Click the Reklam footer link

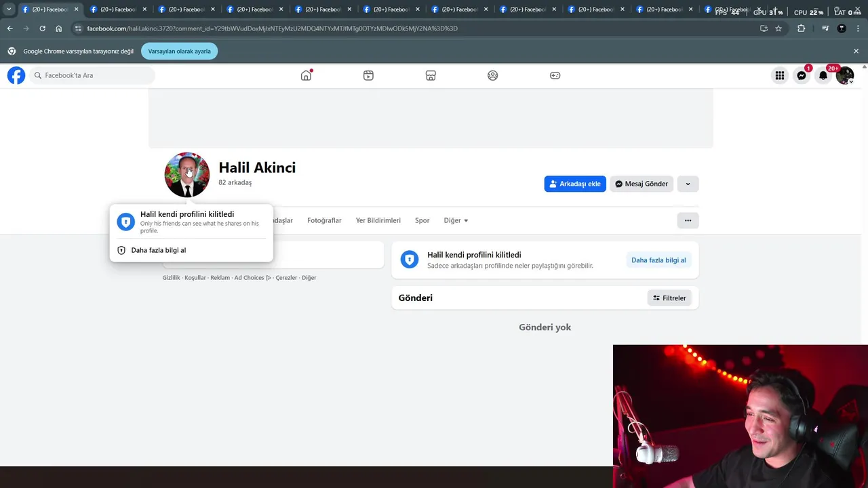pos(220,278)
